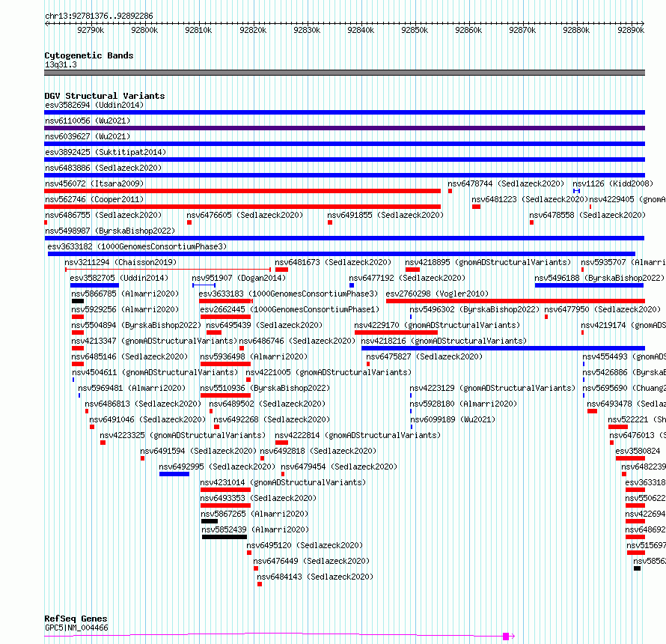The width and height of the screenshot is (666, 644).
Task: Select nsv562746 (Cooper2011) variant label
Action: tap(94, 199)
